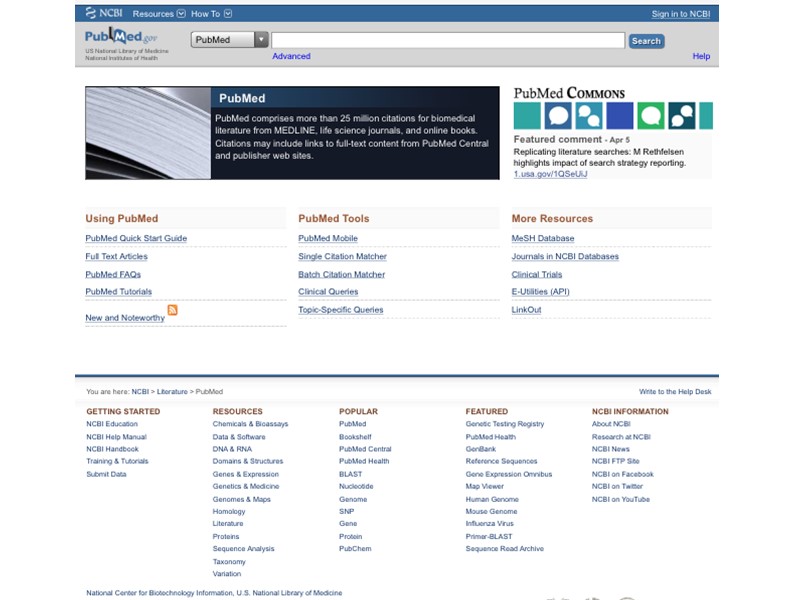Open Batch Citation Matcher
Image resolution: width=800 pixels, height=600 pixels.
341,274
